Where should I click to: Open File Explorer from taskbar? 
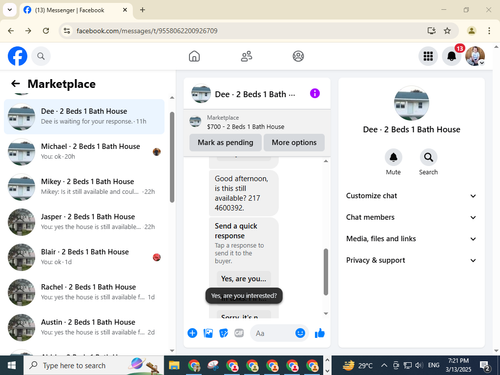[x=174, y=366]
